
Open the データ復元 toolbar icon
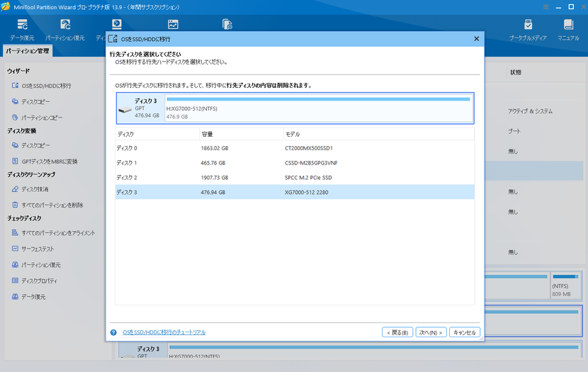tap(22, 30)
